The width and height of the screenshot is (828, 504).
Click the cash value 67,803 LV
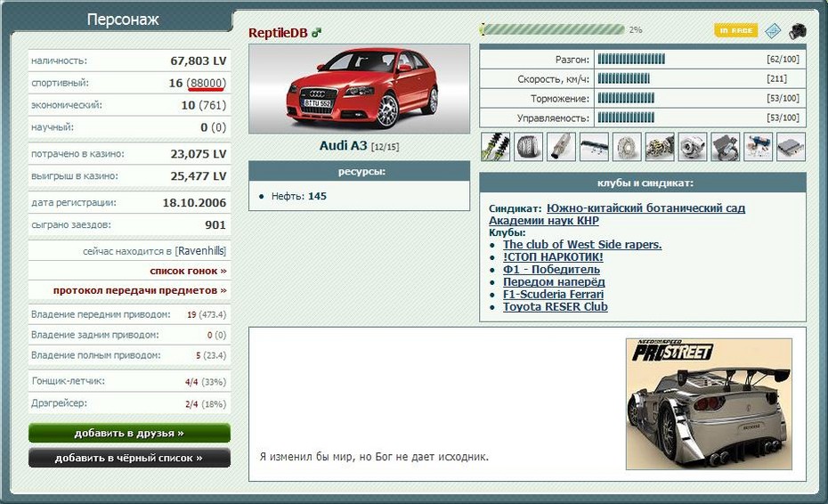click(x=198, y=61)
